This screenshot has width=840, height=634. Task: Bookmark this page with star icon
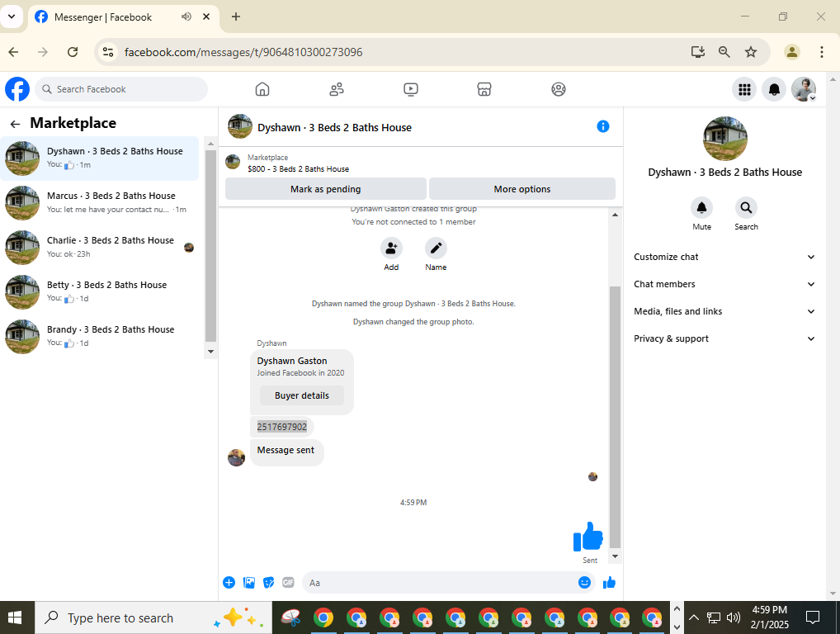point(751,52)
